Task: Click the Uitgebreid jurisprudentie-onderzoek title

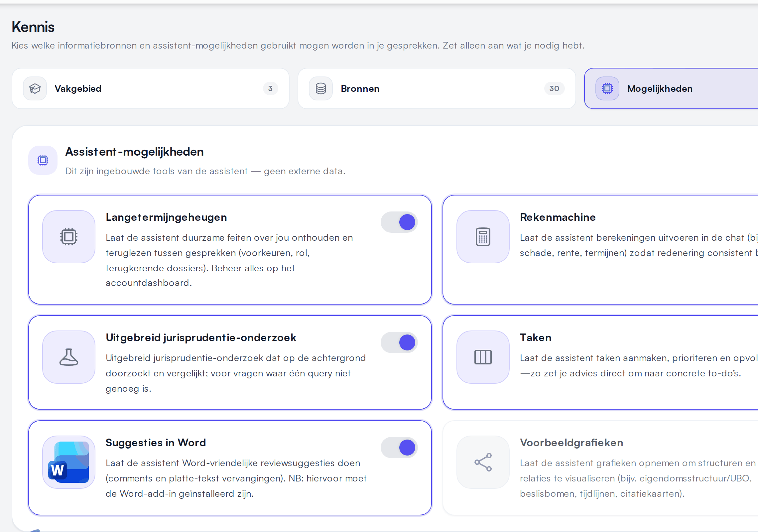Action: [x=201, y=337]
